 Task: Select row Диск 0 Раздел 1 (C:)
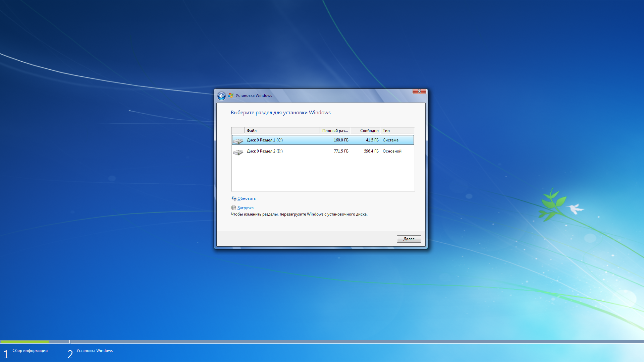click(x=323, y=140)
